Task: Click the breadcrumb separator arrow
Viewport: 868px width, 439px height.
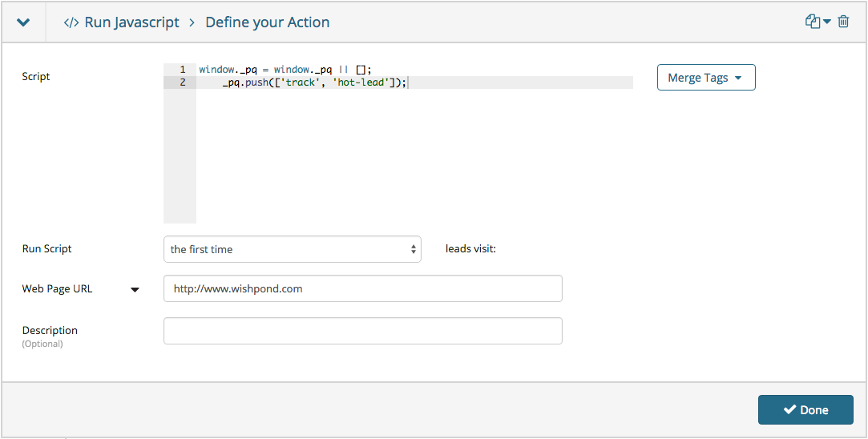Action: pos(192,22)
